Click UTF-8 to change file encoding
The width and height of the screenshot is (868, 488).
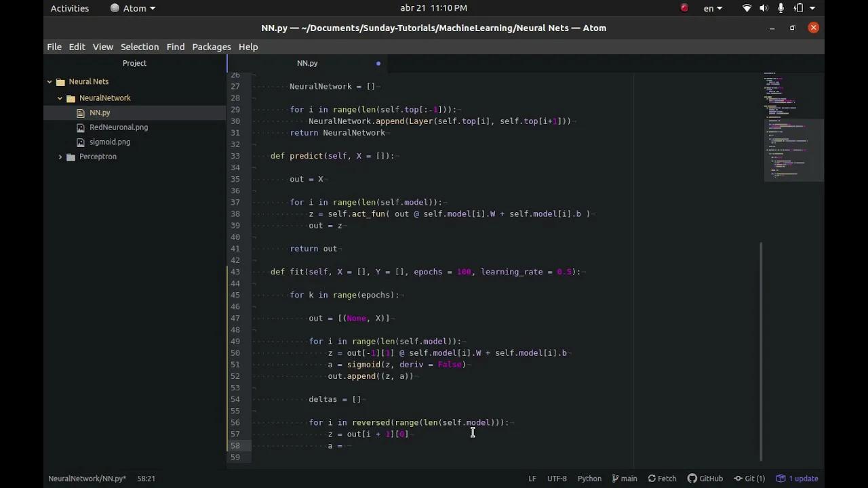coord(557,479)
